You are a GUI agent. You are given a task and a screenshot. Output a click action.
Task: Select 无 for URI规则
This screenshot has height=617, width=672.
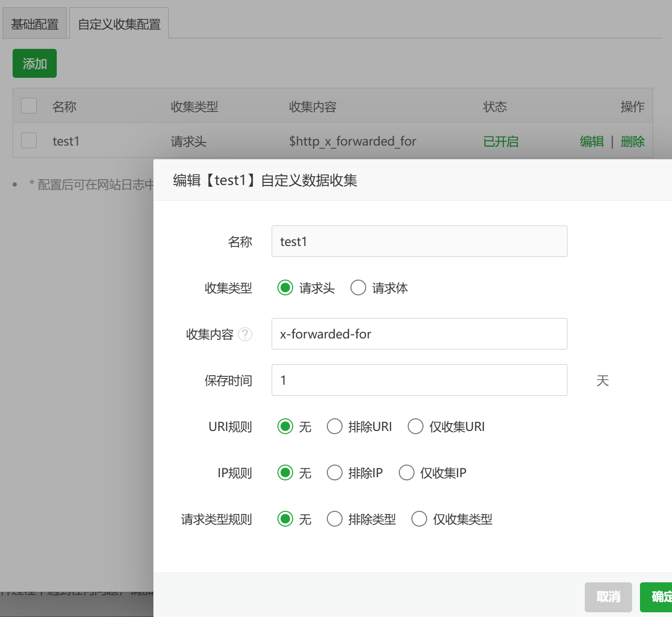tap(285, 426)
